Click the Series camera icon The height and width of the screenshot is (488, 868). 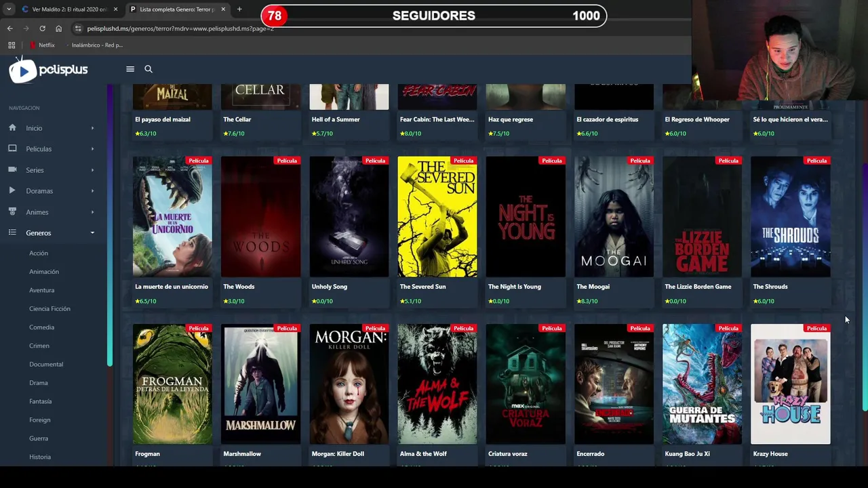[12, 169]
